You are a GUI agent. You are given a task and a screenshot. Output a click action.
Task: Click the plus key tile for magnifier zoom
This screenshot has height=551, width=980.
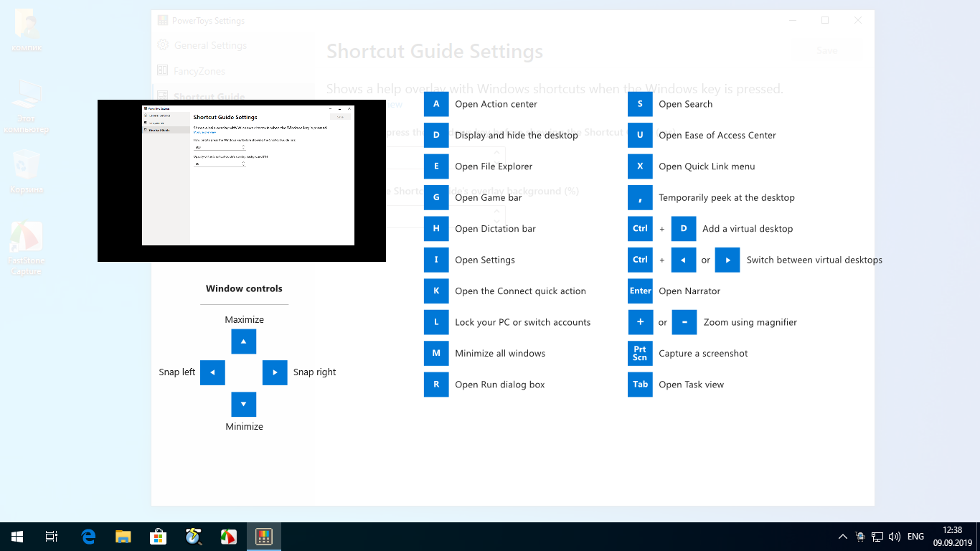(x=640, y=322)
